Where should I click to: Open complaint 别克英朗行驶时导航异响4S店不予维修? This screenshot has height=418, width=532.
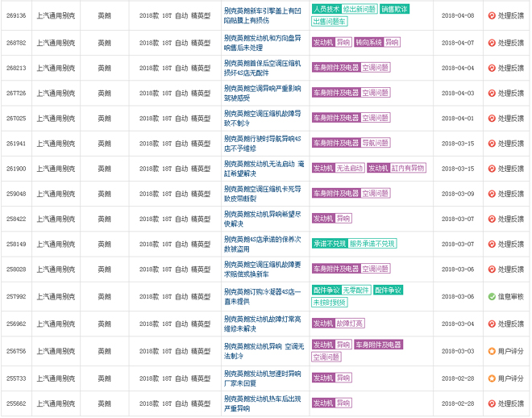coord(262,144)
